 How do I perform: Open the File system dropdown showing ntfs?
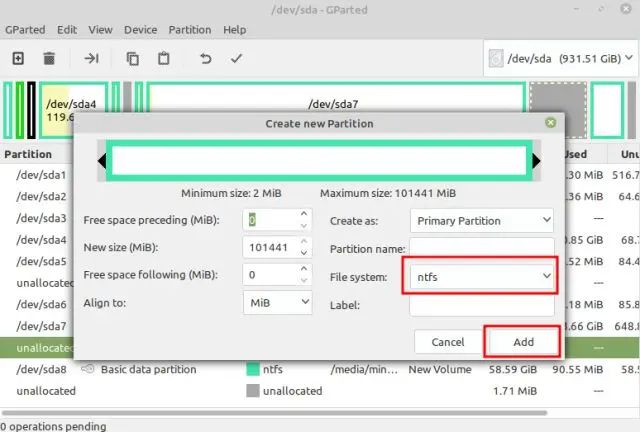(x=481, y=275)
